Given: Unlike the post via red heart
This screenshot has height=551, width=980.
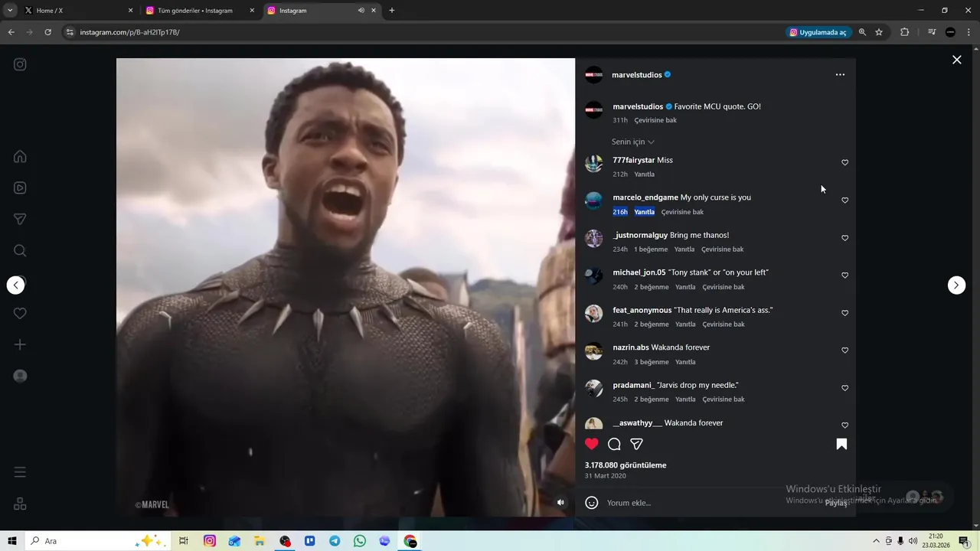Looking at the screenshot, I should [x=591, y=444].
